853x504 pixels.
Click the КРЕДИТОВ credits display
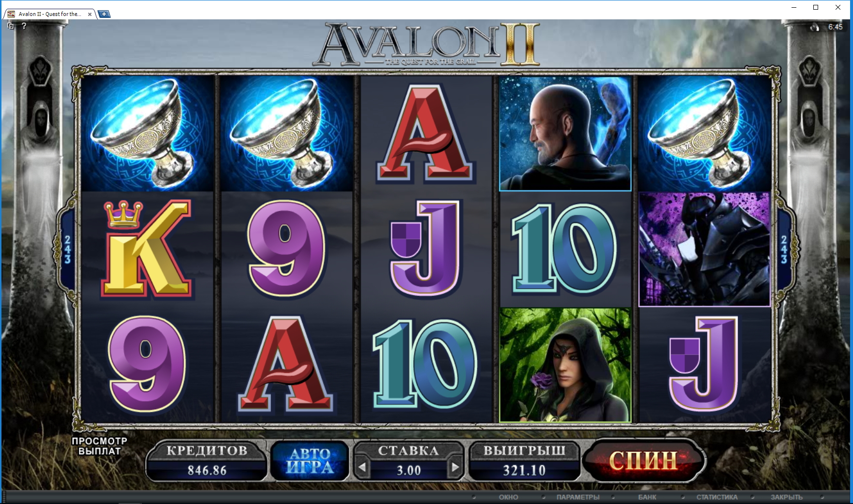[207, 461]
